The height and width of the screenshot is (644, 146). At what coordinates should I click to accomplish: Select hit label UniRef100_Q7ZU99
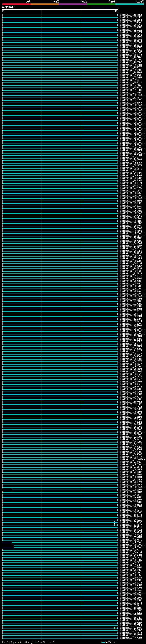[x=131, y=188]
